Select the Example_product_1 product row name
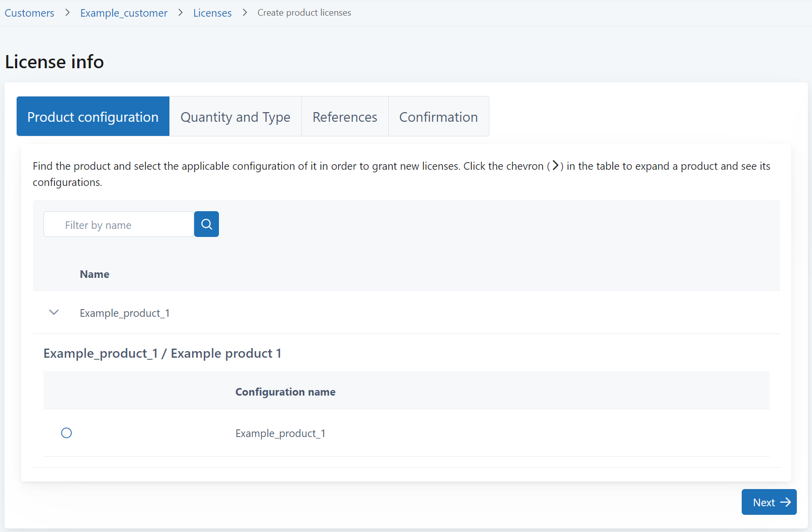This screenshot has height=532, width=812. [125, 313]
